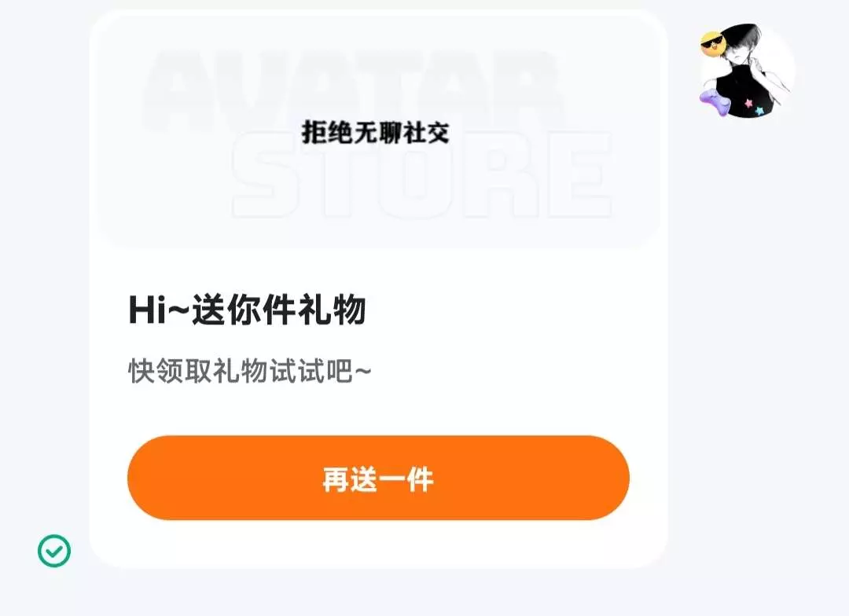
Task: Click the blue star sticker on avatar
Action: point(759,111)
